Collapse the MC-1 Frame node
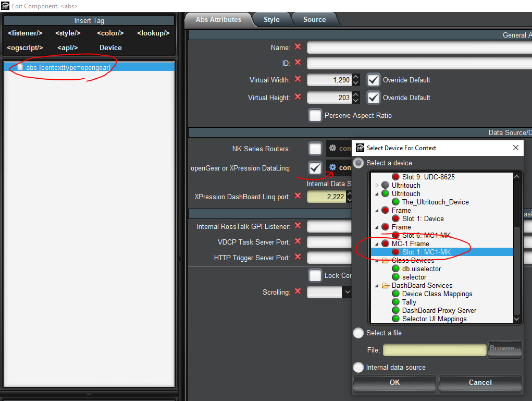Image resolution: width=532 pixels, height=401 pixels. [x=377, y=244]
